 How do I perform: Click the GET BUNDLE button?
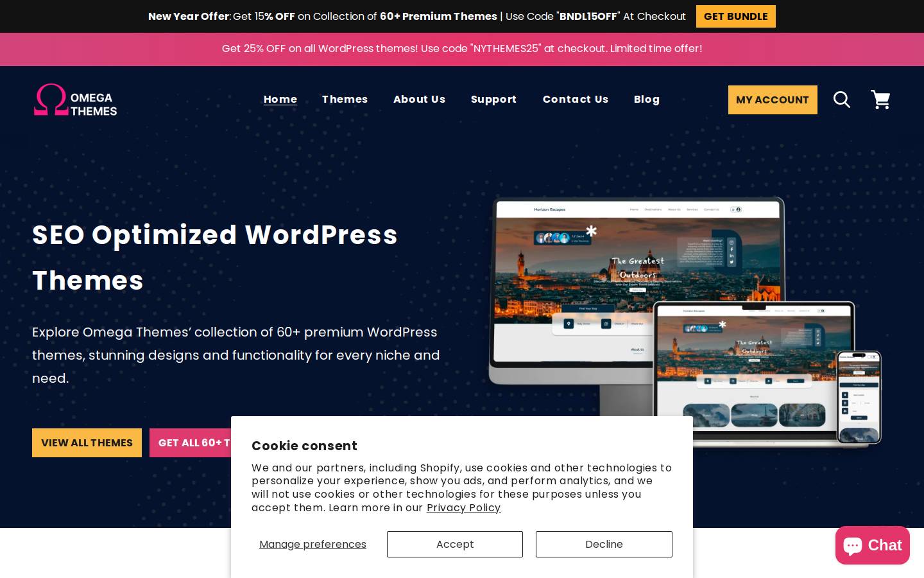point(736,16)
